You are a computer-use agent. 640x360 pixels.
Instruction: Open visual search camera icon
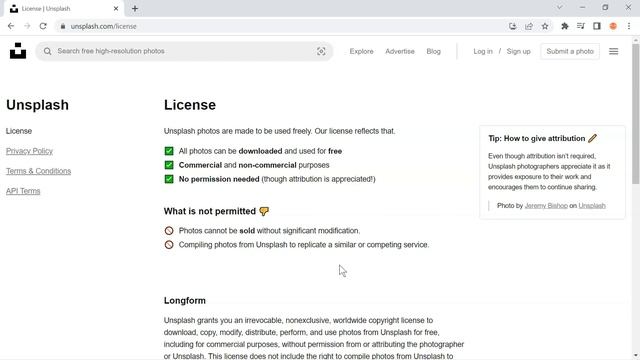pos(321,51)
